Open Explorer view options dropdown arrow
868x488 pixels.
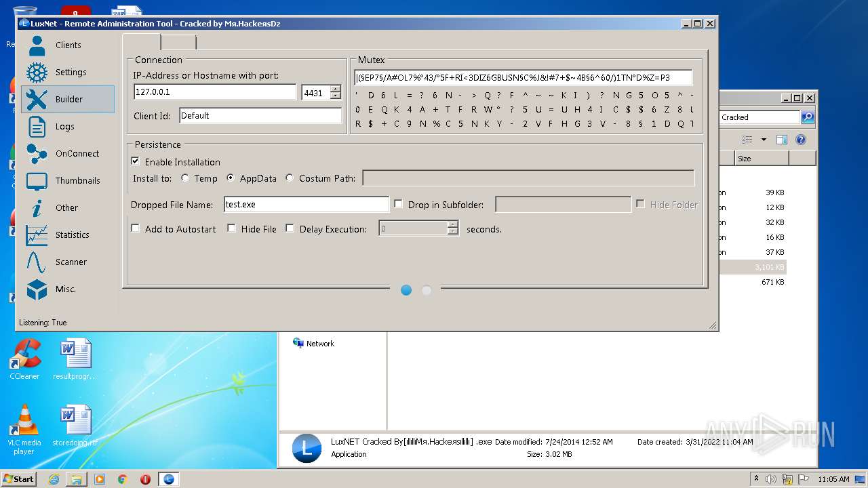click(x=764, y=140)
